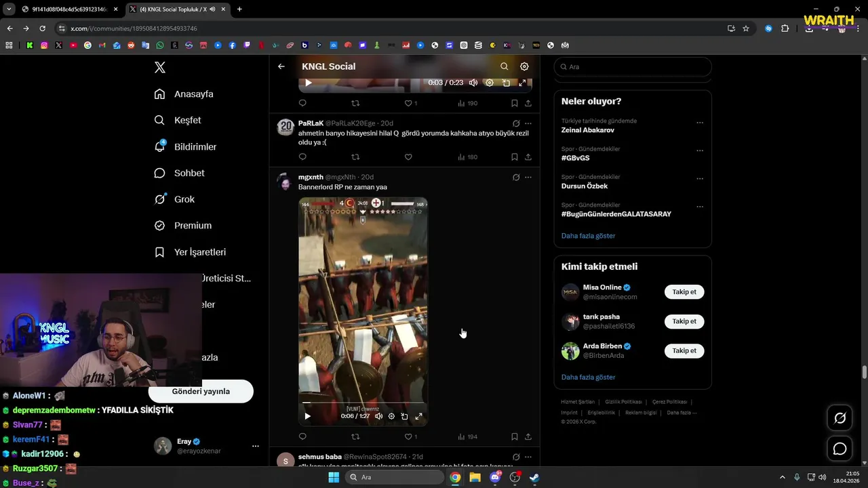Open more options on PaRLaK's post

click(528, 123)
